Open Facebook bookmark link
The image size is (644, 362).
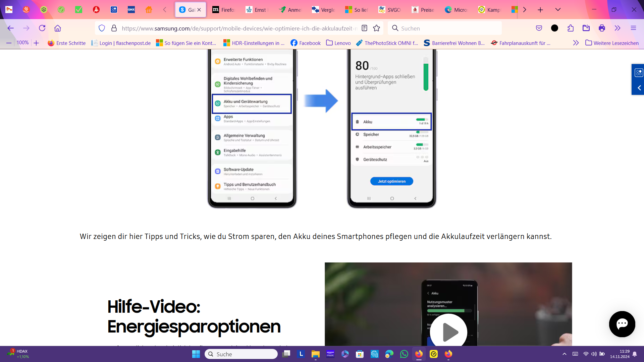coord(306,43)
